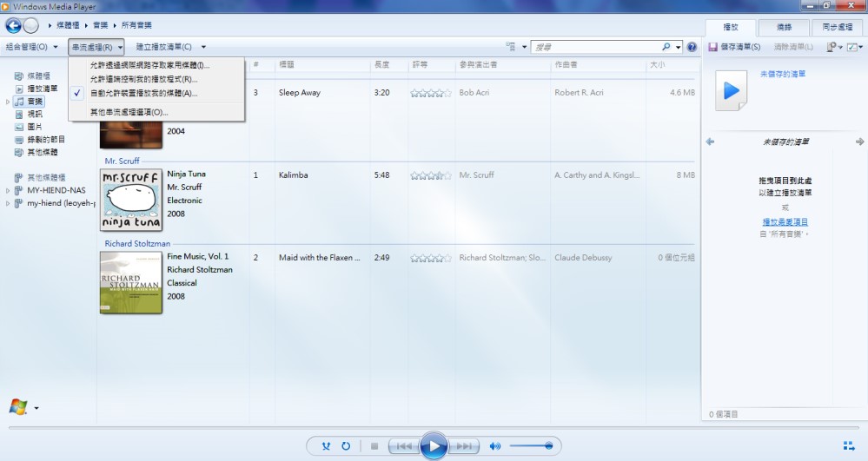Select the Ninja Tuna album art thumbnail

click(x=131, y=200)
